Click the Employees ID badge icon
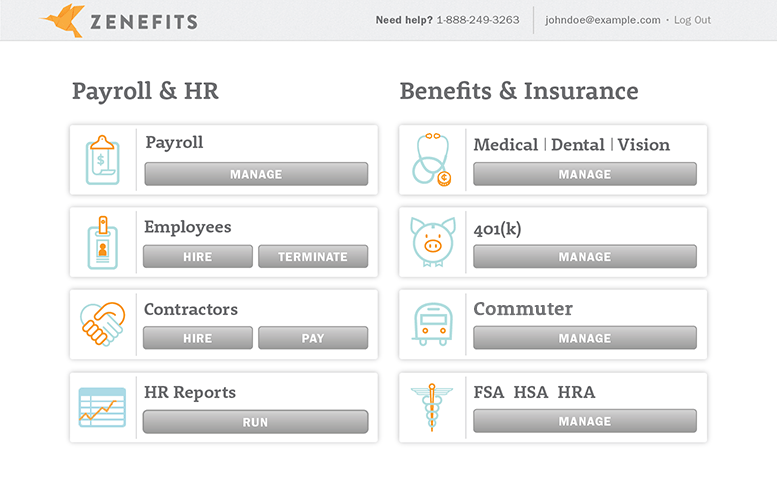This screenshot has width=777, height=495. click(x=103, y=243)
